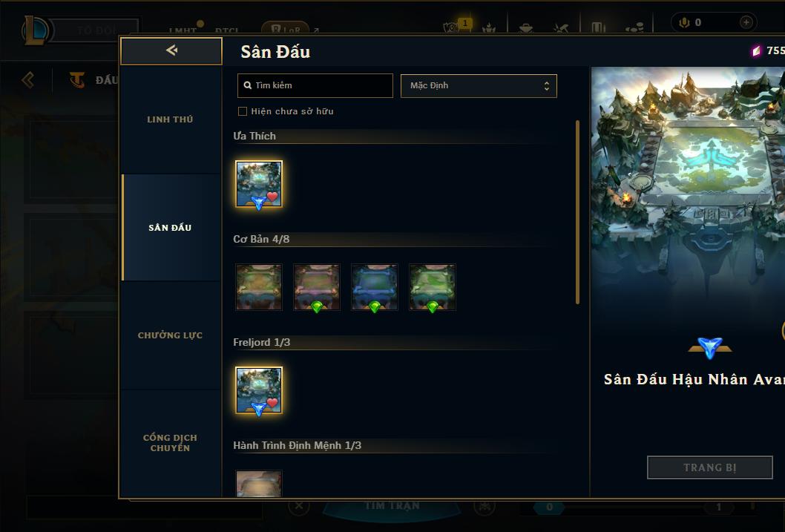Click the purple currency icon beside 755
This screenshot has width=785, height=532.
click(756, 50)
